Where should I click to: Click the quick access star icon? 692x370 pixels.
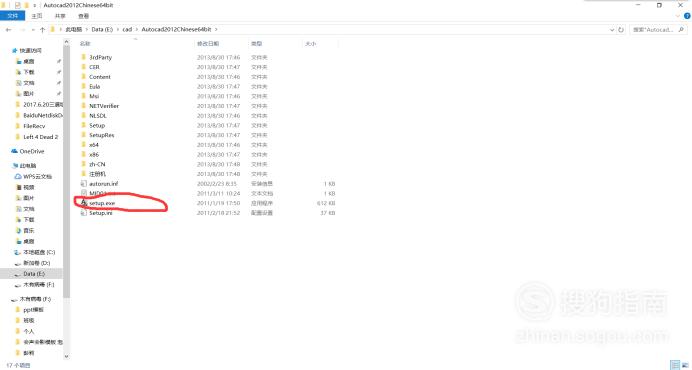15,51
